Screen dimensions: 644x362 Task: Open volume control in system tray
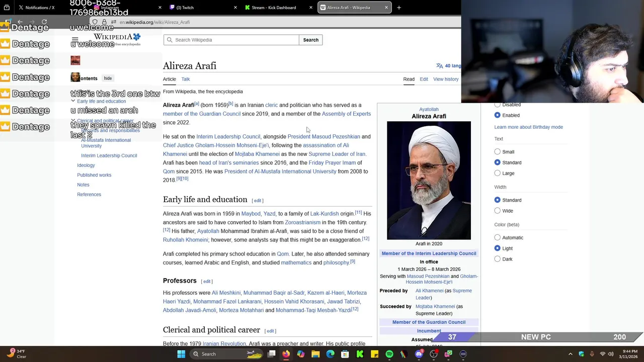[x=611, y=354]
